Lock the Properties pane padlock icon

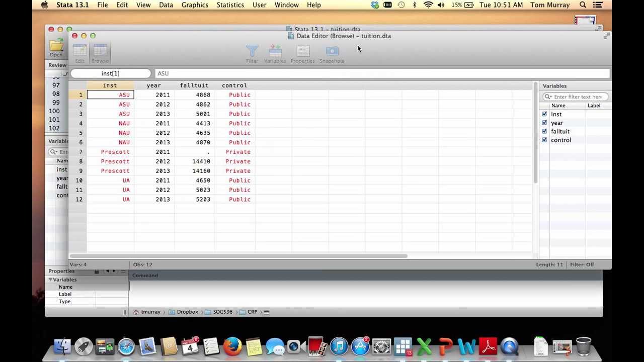97,271
